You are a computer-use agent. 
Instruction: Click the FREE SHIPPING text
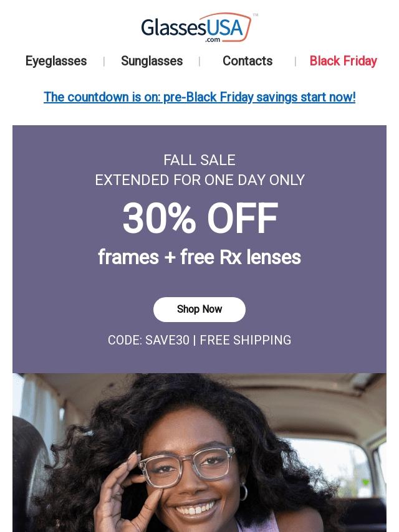point(246,340)
